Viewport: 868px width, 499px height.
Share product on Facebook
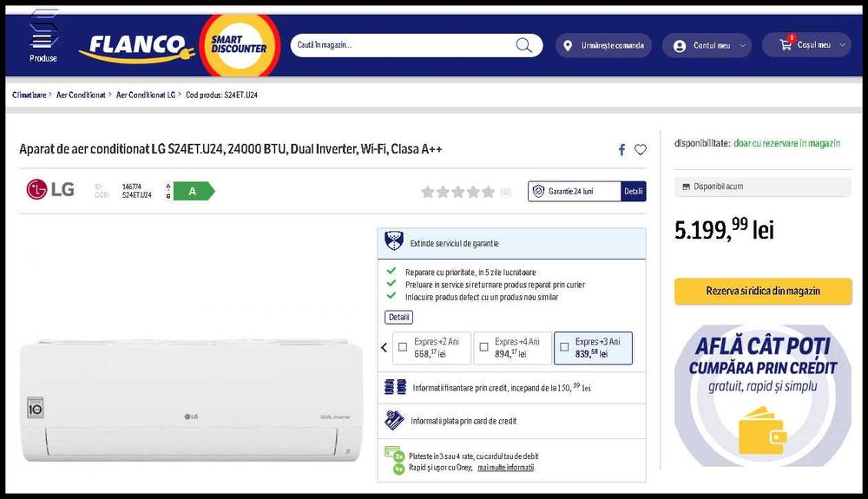[x=621, y=150]
